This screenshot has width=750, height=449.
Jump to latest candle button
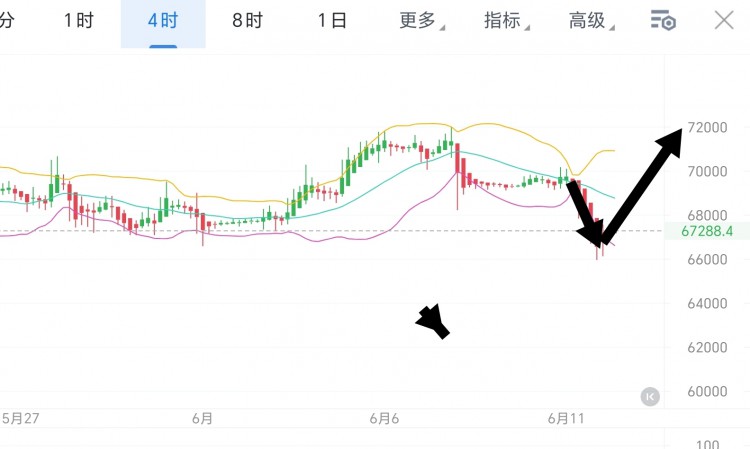pos(650,396)
